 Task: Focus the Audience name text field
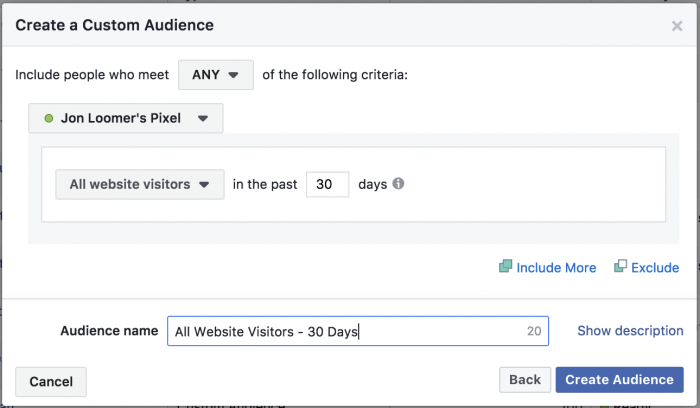coord(345,331)
